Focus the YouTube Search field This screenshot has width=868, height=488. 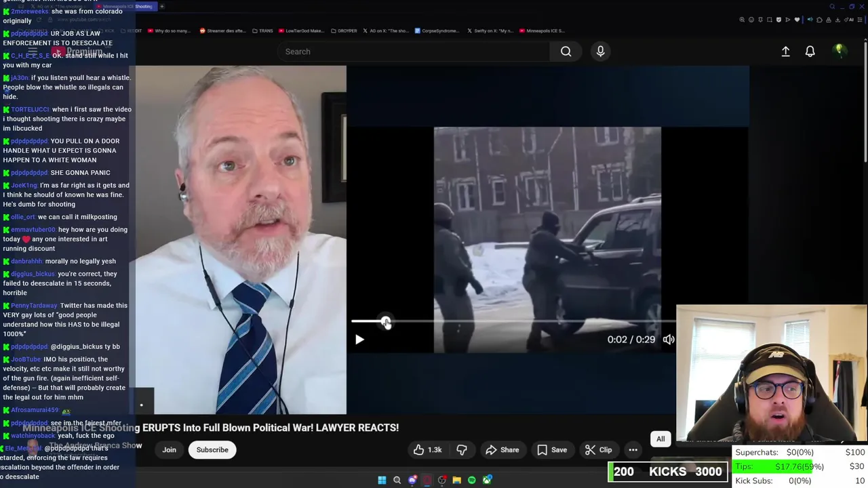(x=414, y=52)
